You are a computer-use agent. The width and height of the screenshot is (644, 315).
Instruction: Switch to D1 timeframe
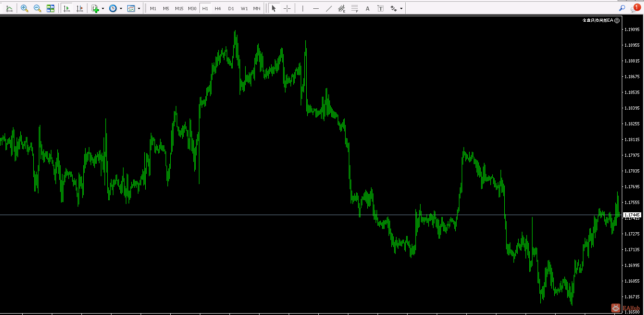pos(231,8)
